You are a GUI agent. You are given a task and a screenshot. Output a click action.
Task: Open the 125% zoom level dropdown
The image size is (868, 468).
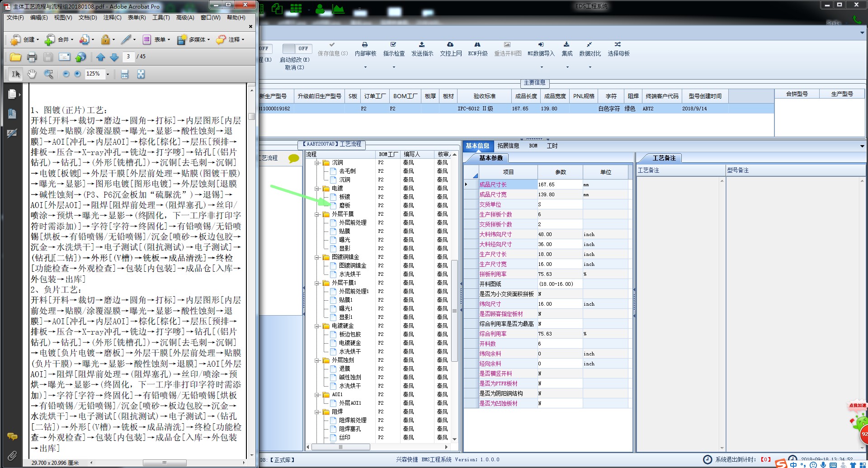[108, 74]
